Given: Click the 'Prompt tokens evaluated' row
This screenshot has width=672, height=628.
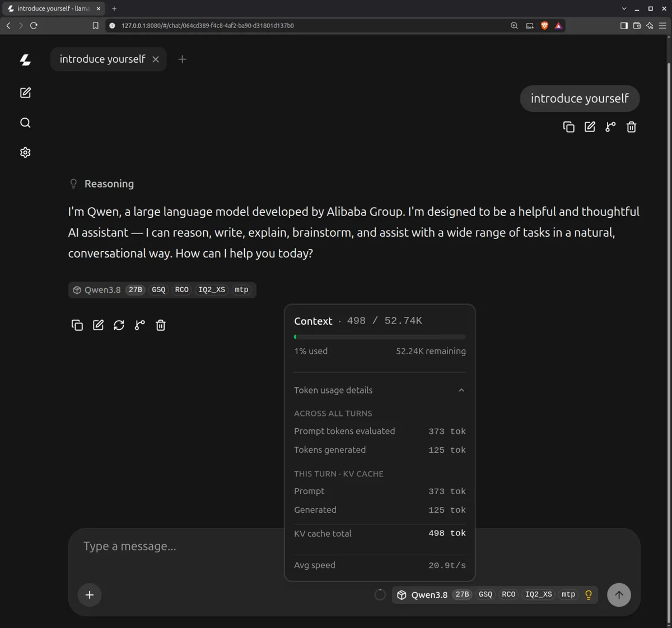Looking at the screenshot, I should [380, 431].
